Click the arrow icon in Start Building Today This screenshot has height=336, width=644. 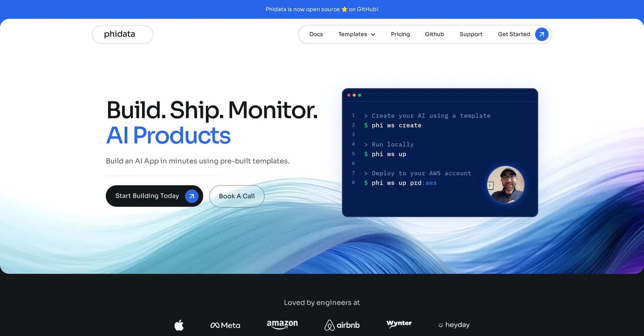pos(191,196)
